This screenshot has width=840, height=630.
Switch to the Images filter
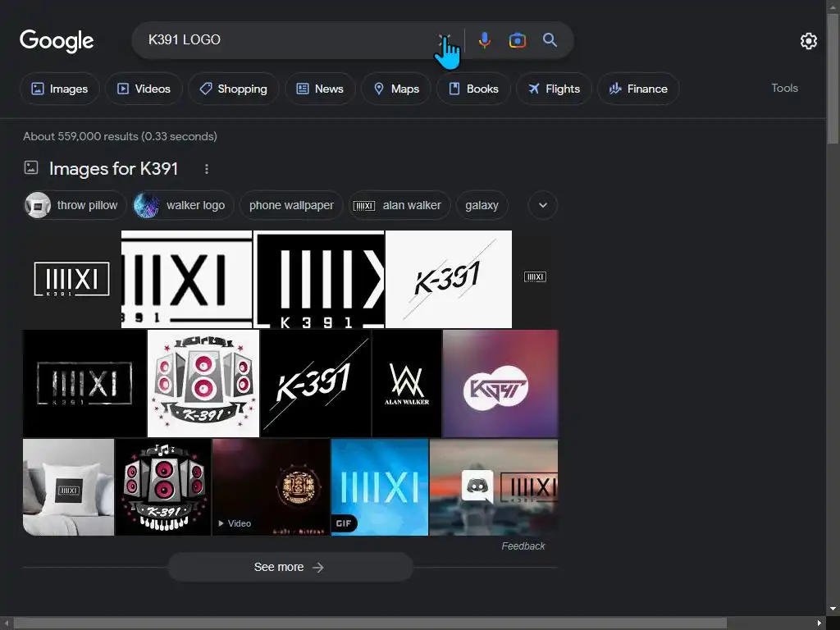pyautogui.click(x=59, y=89)
